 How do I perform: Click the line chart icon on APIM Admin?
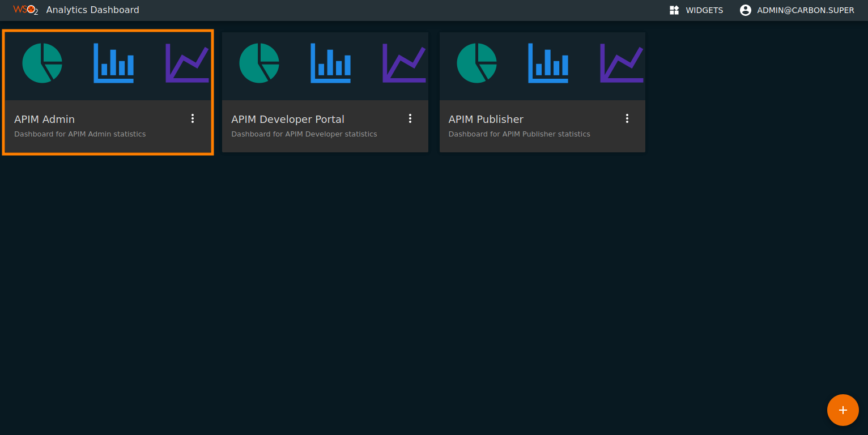click(188, 63)
